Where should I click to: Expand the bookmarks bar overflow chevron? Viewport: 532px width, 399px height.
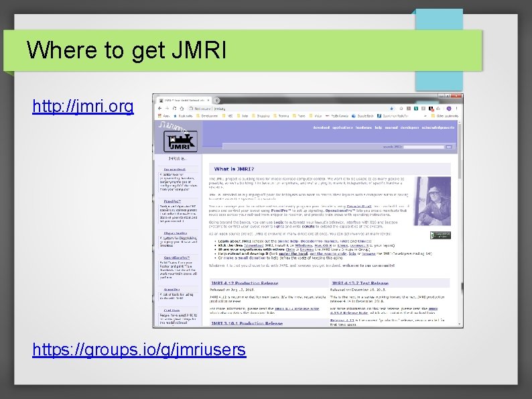[x=425, y=116]
